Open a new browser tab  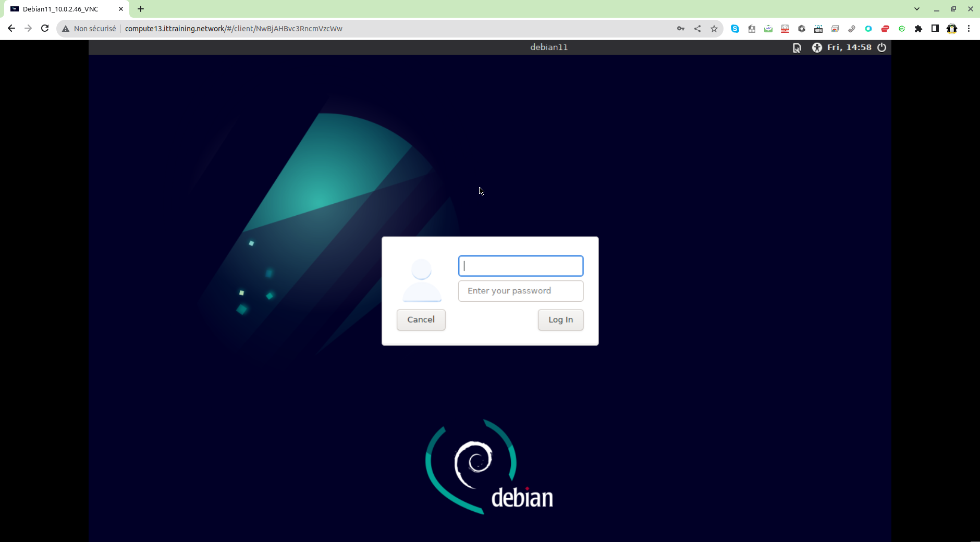pos(141,9)
